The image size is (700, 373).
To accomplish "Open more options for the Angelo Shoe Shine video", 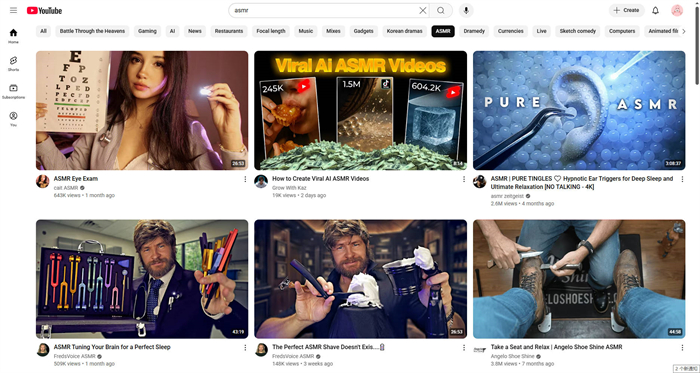I will pos(682,347).
